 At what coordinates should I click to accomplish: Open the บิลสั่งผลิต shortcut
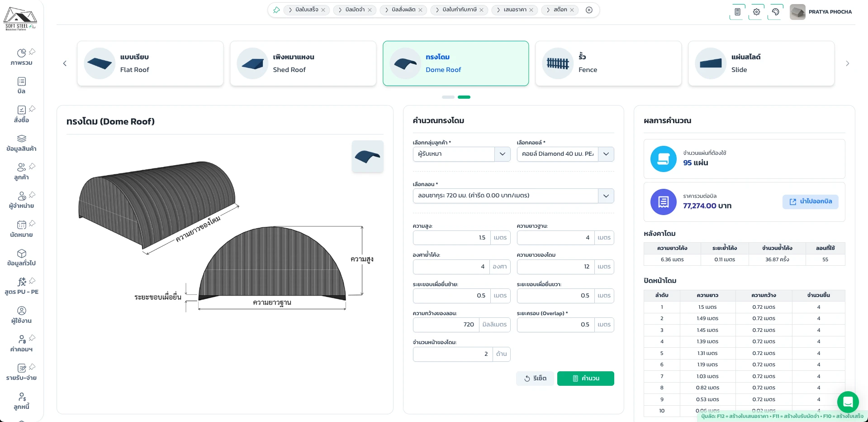click(403, 10)
